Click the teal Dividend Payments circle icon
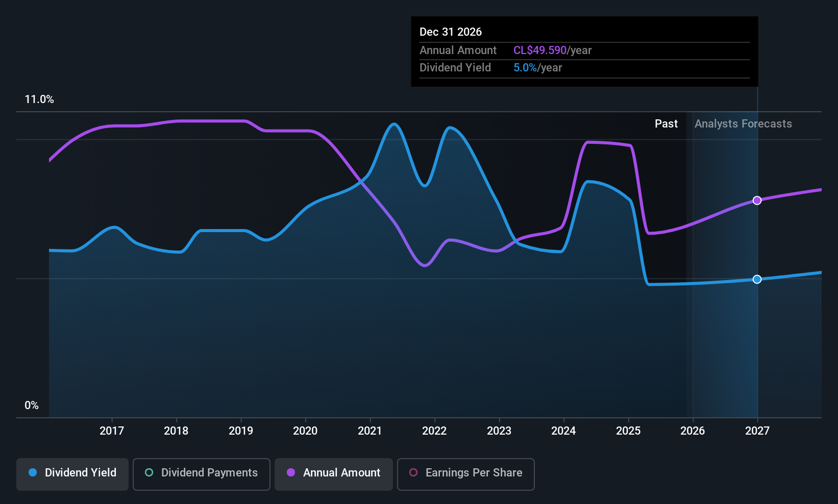 point(149,472)
